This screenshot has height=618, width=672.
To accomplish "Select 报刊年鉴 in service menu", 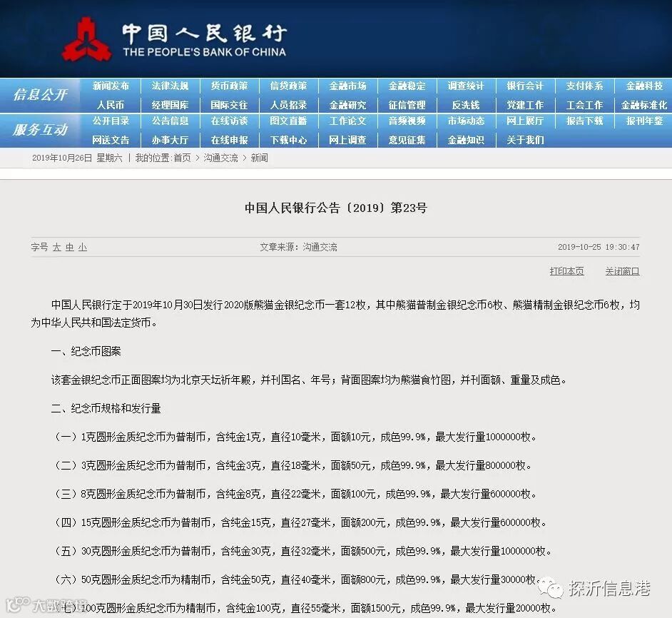I will (644, 121).
